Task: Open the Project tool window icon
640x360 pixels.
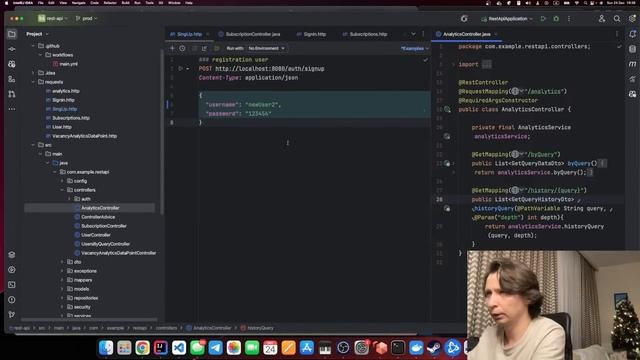Action: tap(12, 34)
